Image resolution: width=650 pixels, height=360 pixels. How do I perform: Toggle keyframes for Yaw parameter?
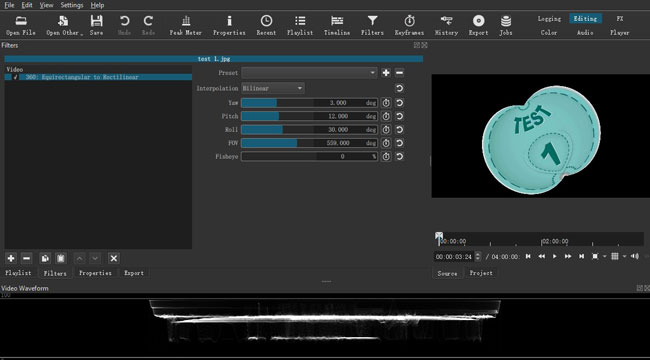[386, 103]
